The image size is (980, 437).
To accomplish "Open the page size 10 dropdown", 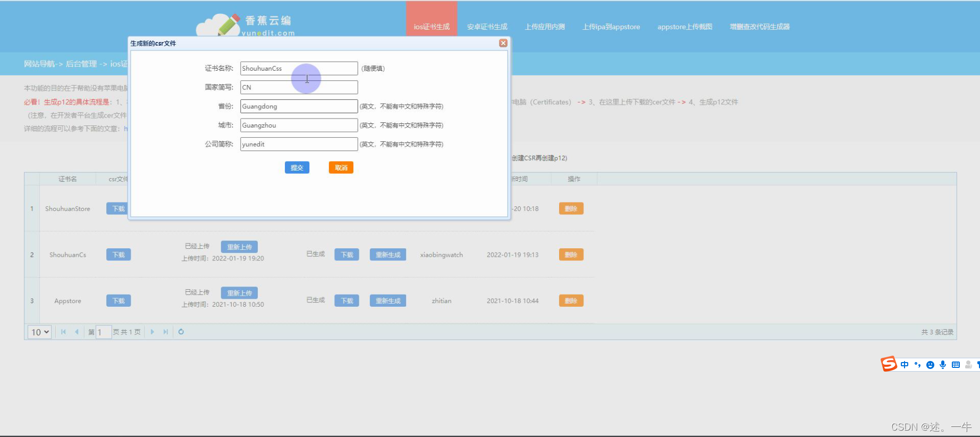I will coord(39,332).
